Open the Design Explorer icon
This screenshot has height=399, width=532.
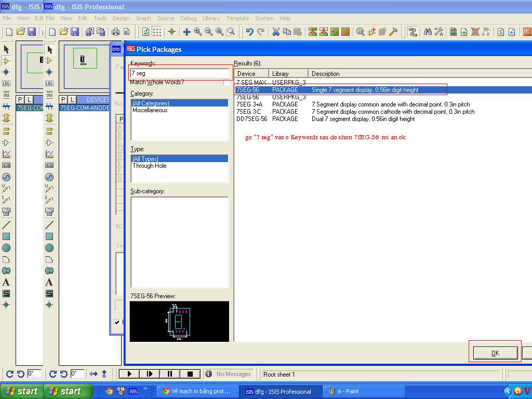(x=453, y=32)
